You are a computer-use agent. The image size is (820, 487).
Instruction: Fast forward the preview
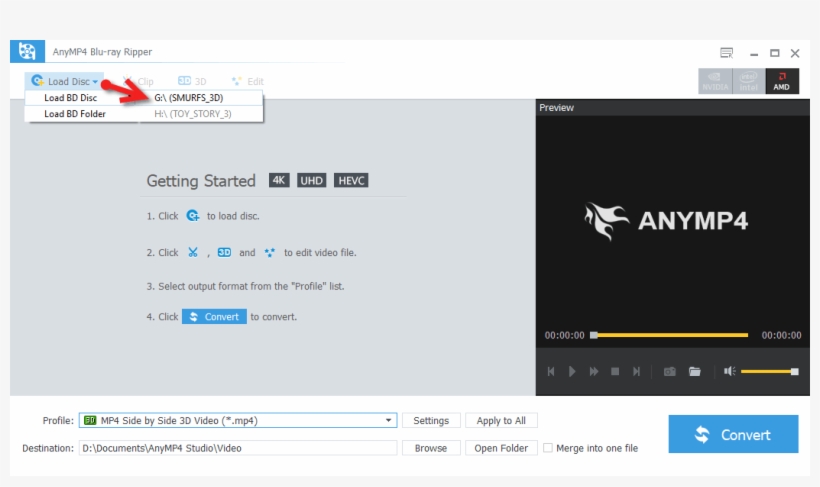[x=594, y=371]
